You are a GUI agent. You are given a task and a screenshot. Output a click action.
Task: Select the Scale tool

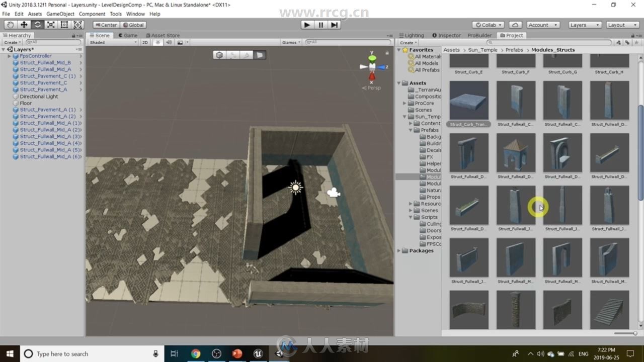point(51,25)
